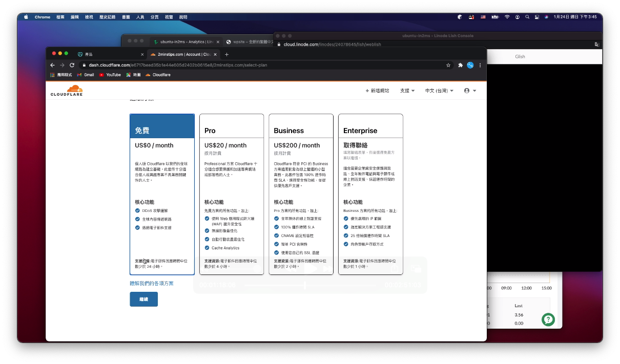Click the 瞭解我們的各項方案 link
Viewport: 620px width, 364px height.
[x=152, y=283]
